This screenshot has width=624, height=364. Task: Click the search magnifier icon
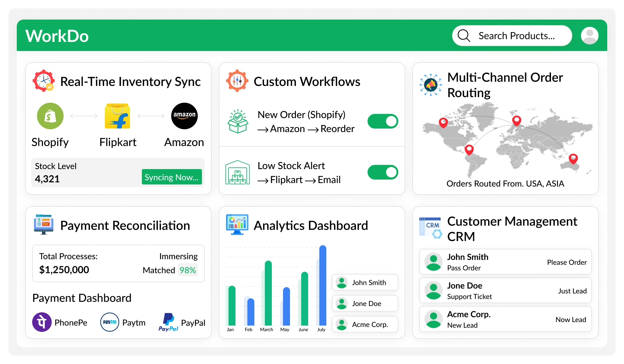(x=464, y=36)
